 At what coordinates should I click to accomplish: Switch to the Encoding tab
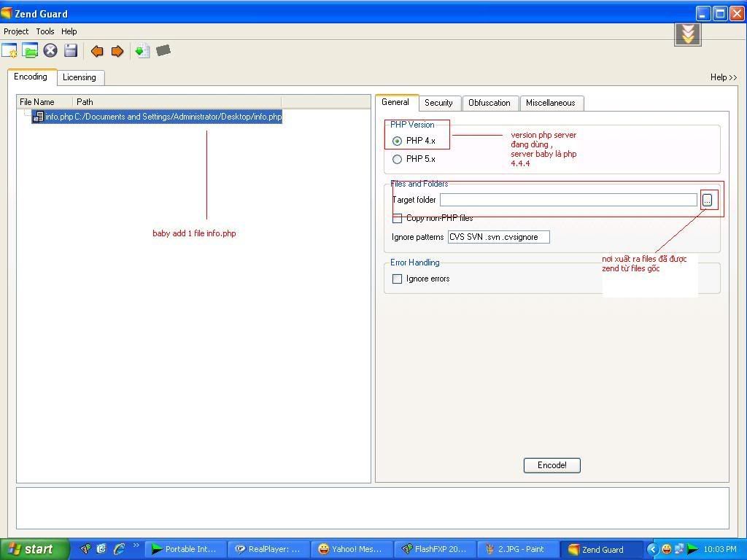pos(31,77)
